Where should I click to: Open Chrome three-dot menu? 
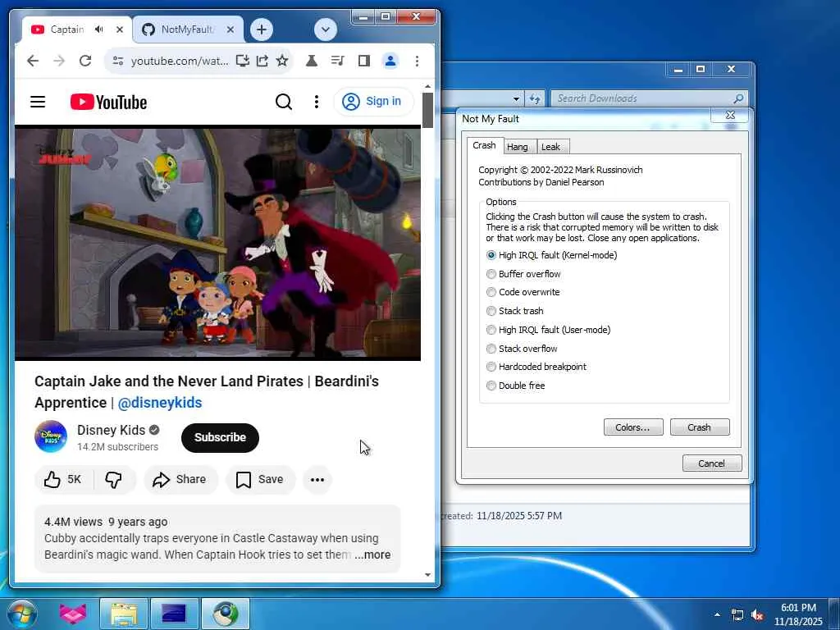tap(417, 61)
